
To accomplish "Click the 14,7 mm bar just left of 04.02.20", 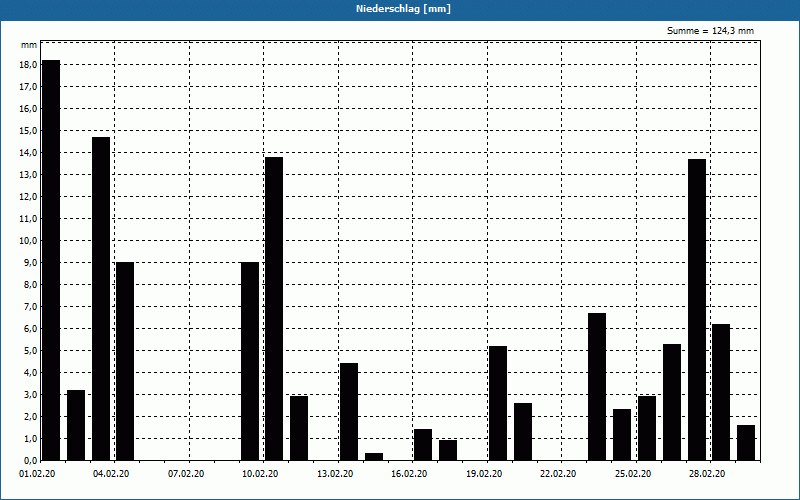I will [101, 298].
